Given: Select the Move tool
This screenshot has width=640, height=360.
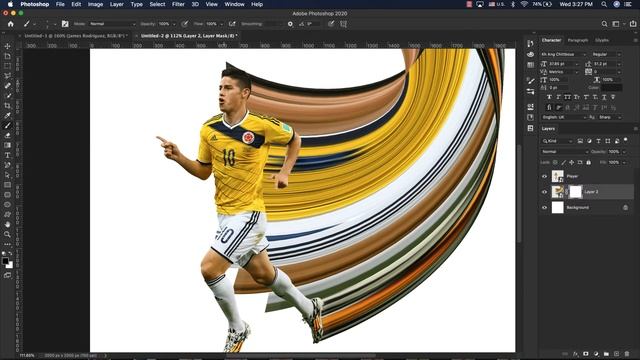Looking at the screenshot, I should tap(7, 46).
